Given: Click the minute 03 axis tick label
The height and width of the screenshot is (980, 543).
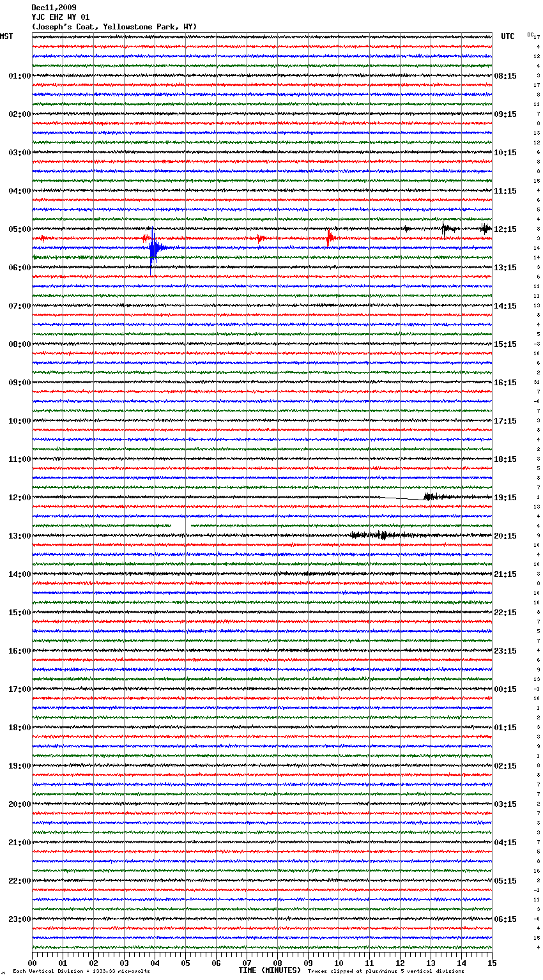Looking at the screenshot, I should [x=124, y=963].
